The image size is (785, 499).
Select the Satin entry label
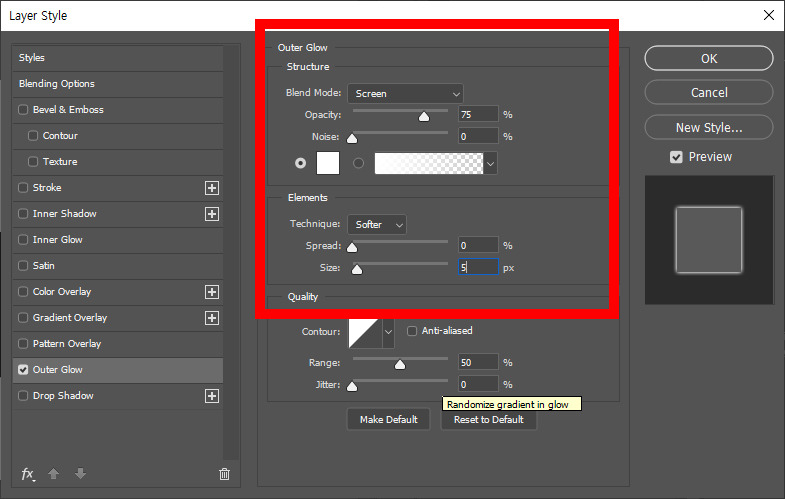coord(44,266)
